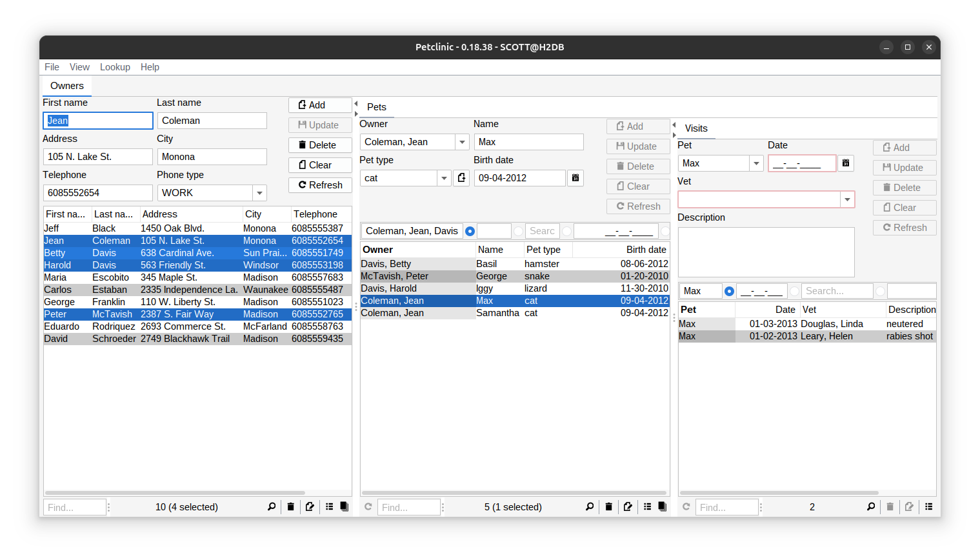Click the Birth date column header in Pets table
Screen dimensions: 980x560
tap(620, 250)
